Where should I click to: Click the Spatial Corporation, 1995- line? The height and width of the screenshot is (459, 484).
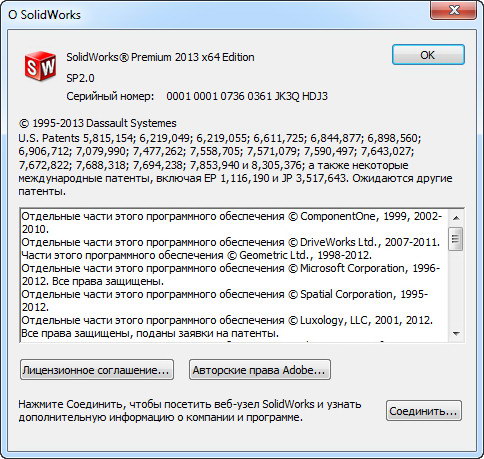(x=225, y=294)
